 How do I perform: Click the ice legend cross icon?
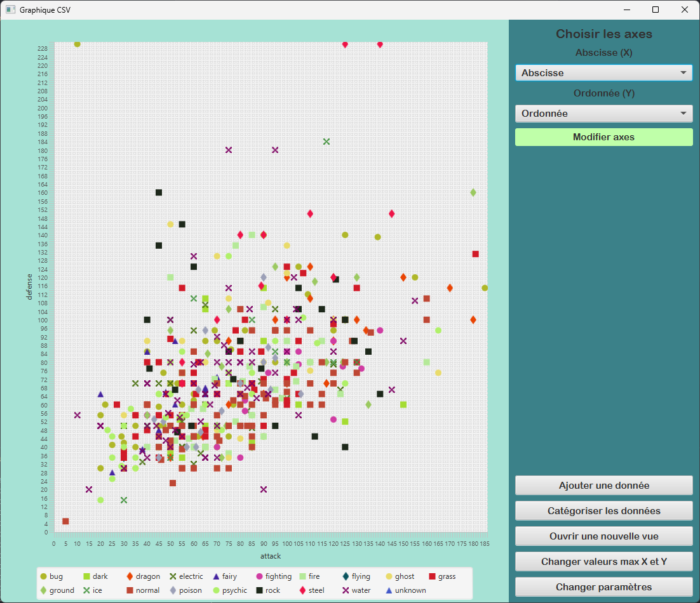click(x=86, y=590)
